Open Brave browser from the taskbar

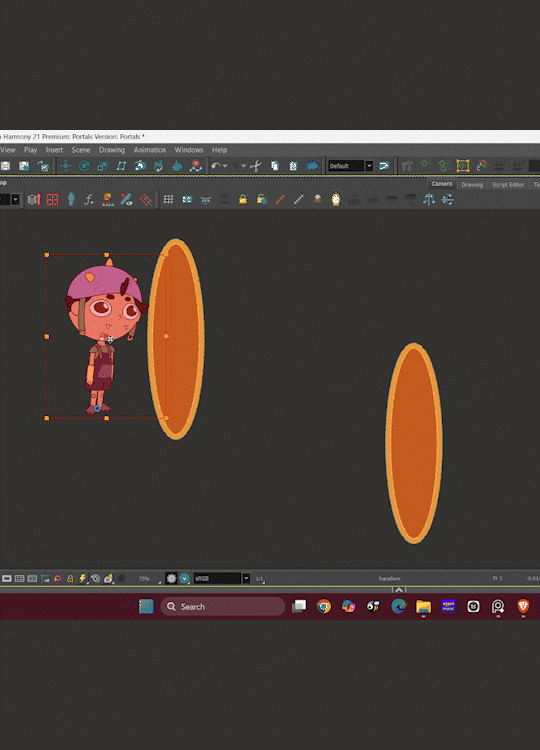tap(523, 607)
